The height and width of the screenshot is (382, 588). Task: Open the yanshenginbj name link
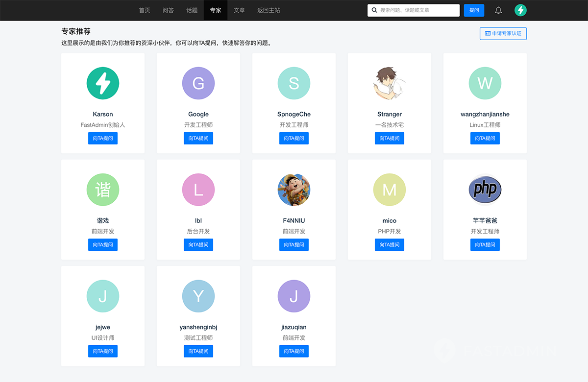click(198, 327)
